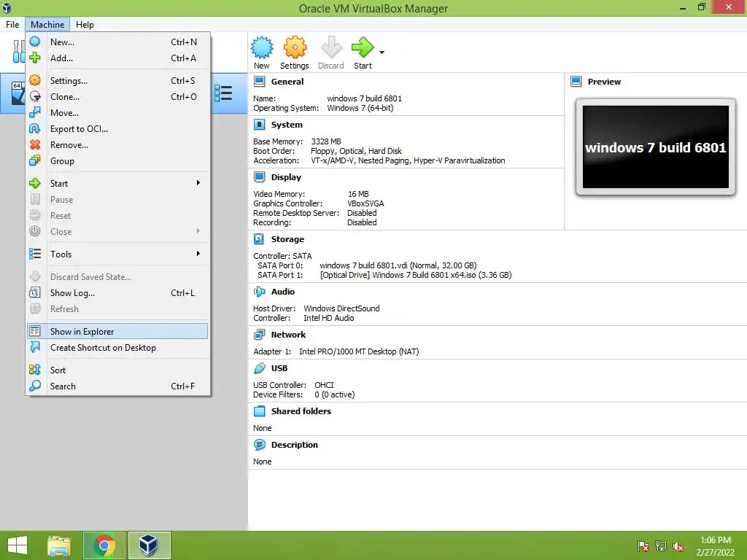This screenshot has width=747, height=560.
Task: Open the Network section heading
Action: tap(288, 335)
